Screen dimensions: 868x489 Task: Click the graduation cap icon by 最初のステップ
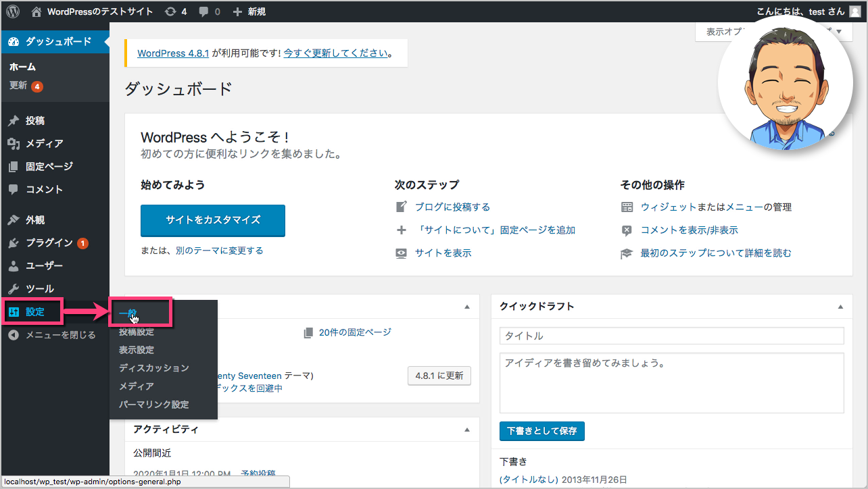click(627, 253)
